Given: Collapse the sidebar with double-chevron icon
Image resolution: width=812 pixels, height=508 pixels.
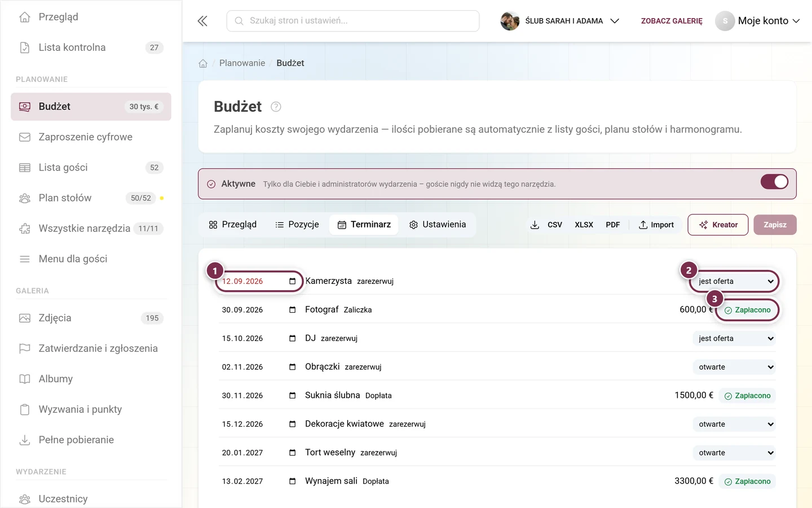Looking at the screenshot, I should tap(202, 21).
